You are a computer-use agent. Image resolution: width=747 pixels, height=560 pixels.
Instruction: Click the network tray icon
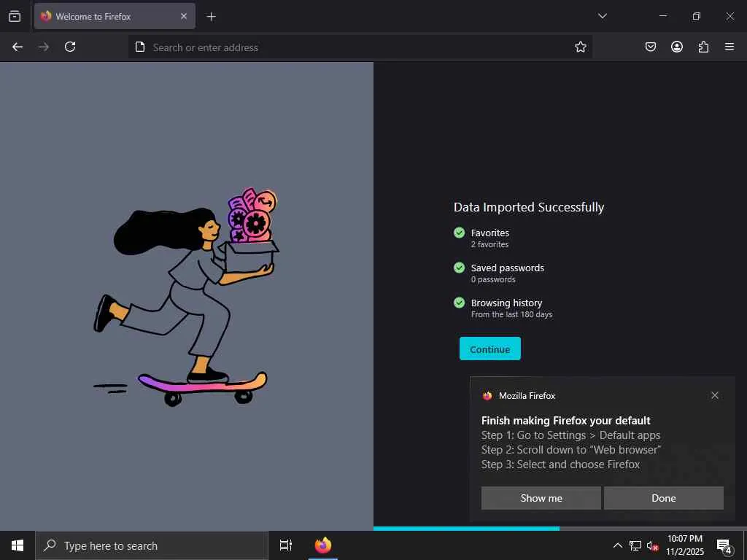(x=635, y=545)
